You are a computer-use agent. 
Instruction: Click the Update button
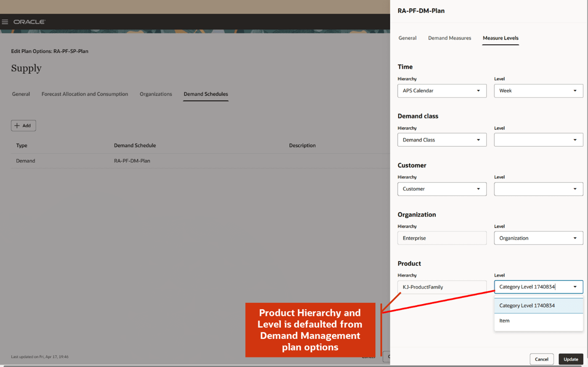coord(571,359)
